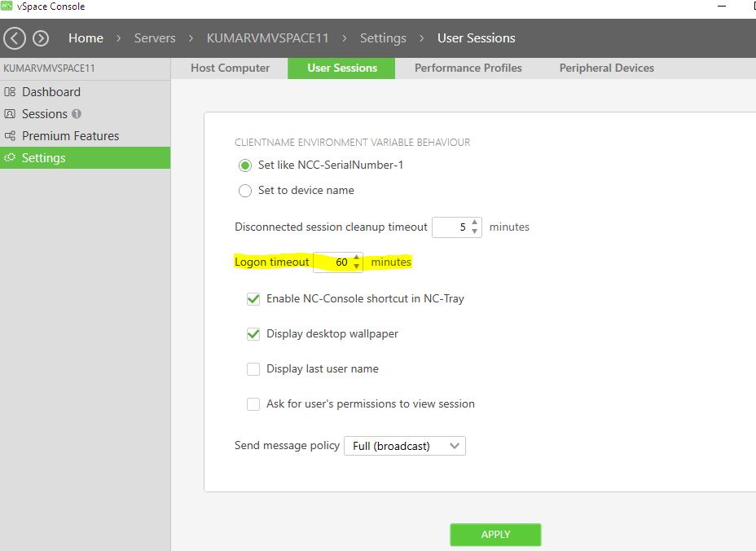Click the Dashboard sidebar icon

coord(10,91)
